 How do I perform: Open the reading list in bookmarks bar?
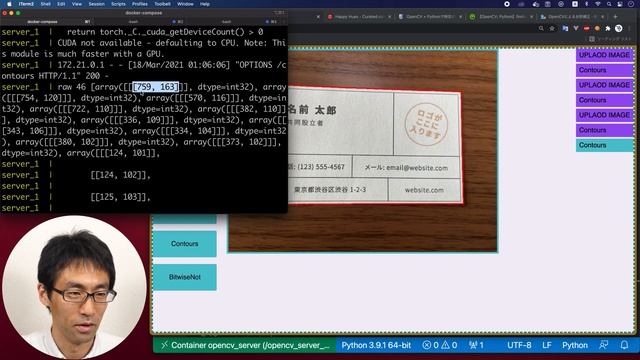coord(611,39)
